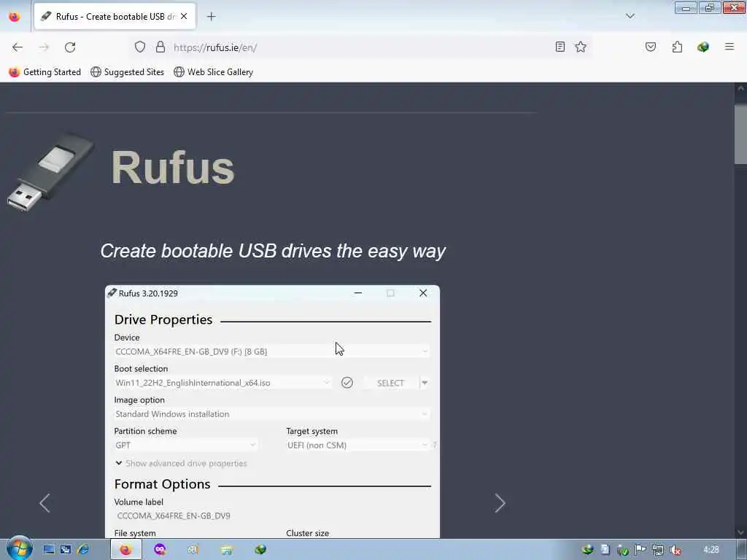
Task: Open the Windows Start orb
Action: (19, 548)
